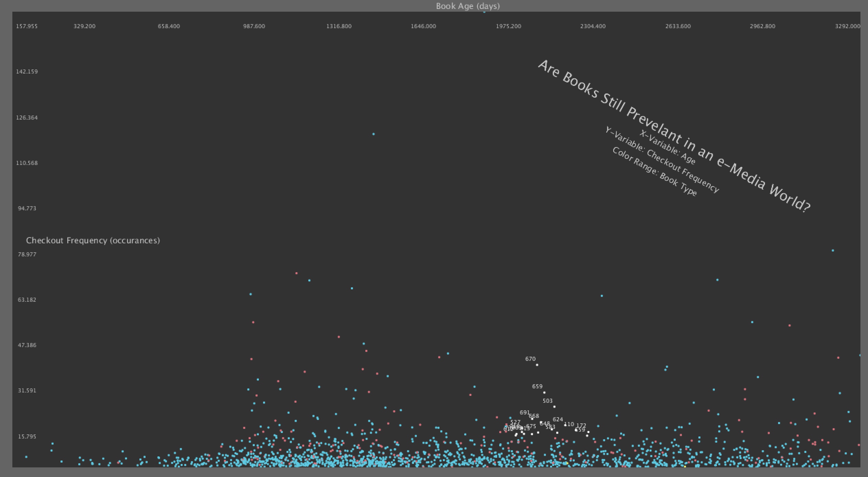The image size is (868, 477).
Task: Click the 2633.600 x-axis tick label
Action: point(678,26)
